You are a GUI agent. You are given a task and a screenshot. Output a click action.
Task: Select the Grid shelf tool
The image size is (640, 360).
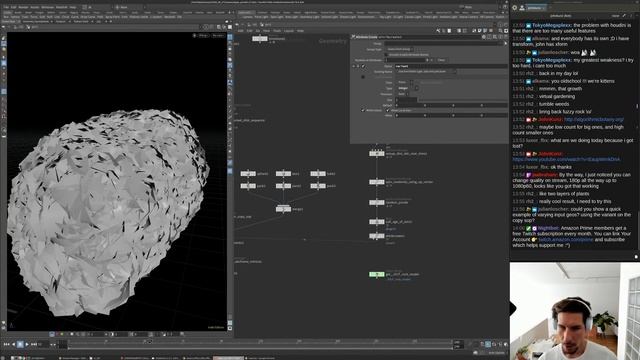click(x=42, y=17)
